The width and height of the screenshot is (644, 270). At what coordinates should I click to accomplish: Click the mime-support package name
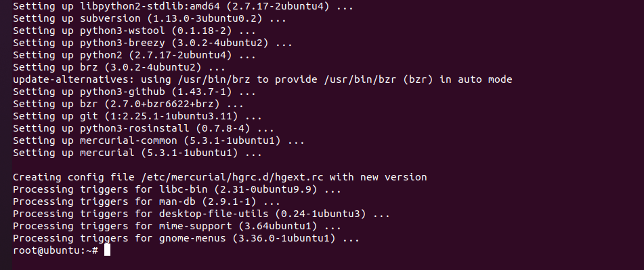pyautogui.click(x=196, y=226)
